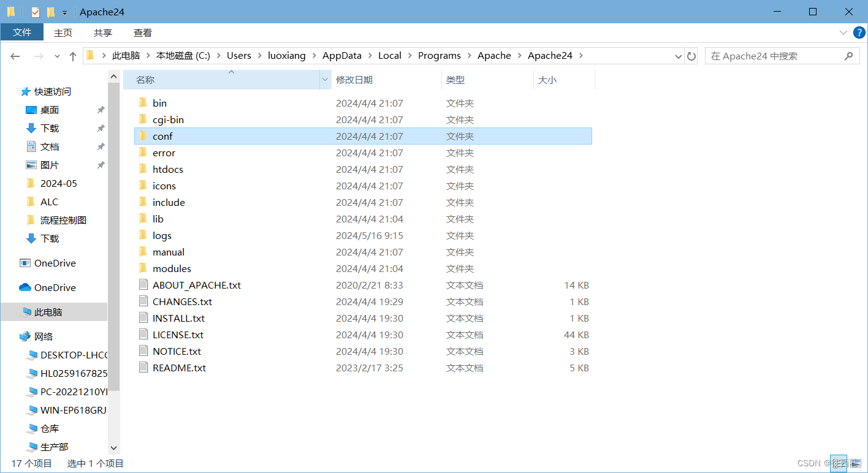
Task: Switch to the 查看 ribbon tab
Action: tap(143, 32)
